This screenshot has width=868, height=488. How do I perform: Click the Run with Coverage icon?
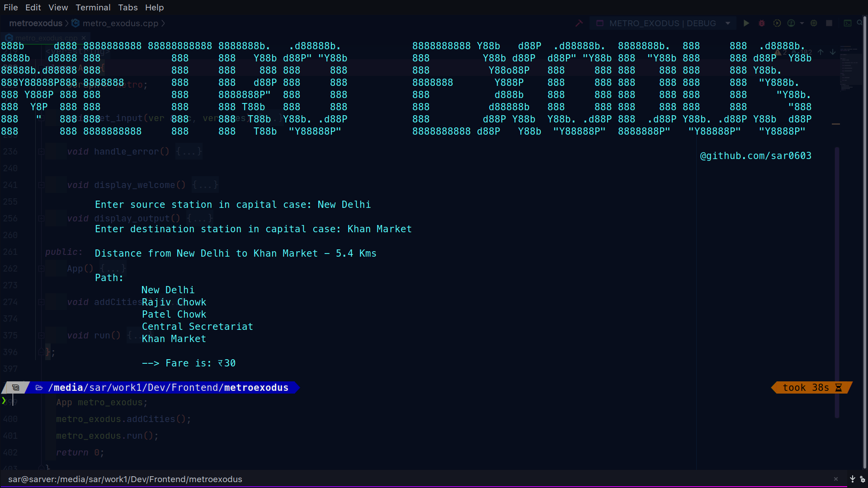(x=777, y=23)
